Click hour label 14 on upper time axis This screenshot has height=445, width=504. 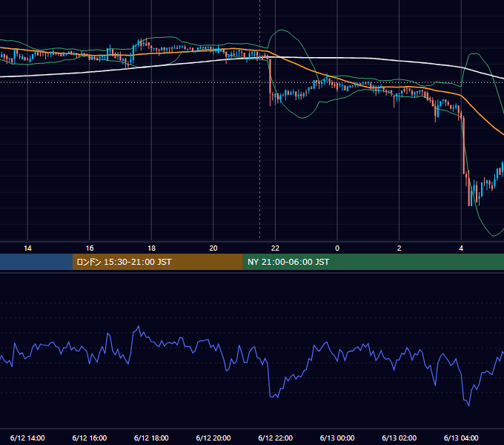(x=27, y=248)
